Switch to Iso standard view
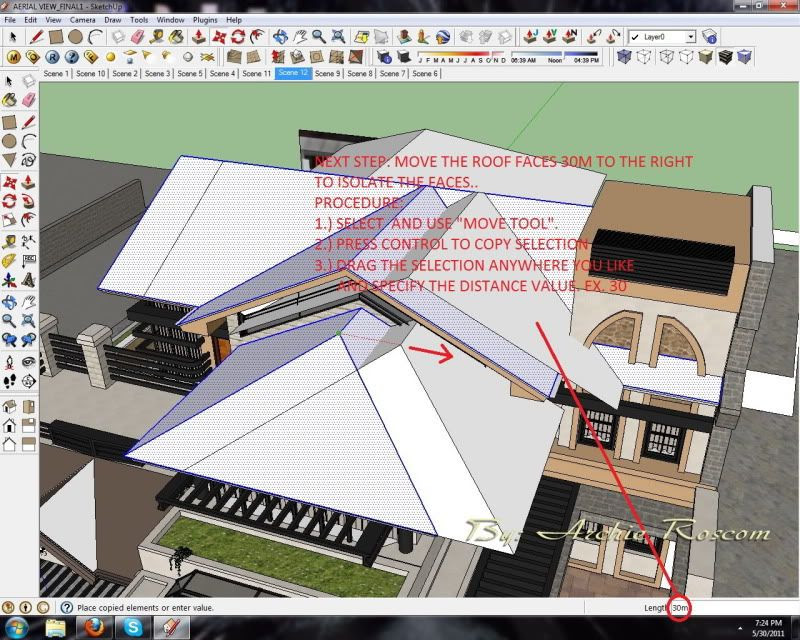 pos(9,407)
